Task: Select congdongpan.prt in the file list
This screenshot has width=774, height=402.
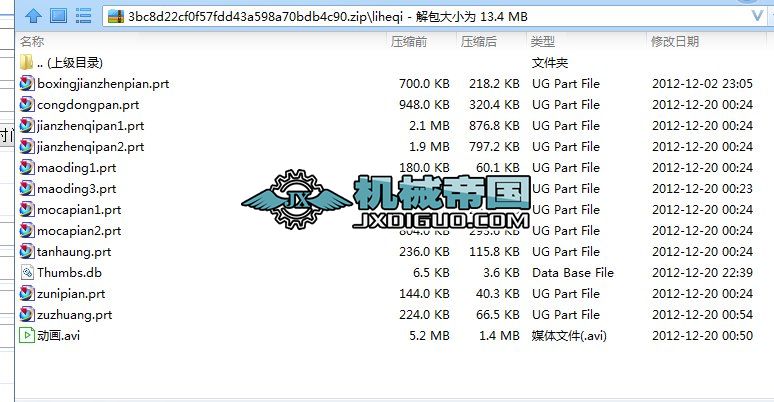Action: coord(88,105)
